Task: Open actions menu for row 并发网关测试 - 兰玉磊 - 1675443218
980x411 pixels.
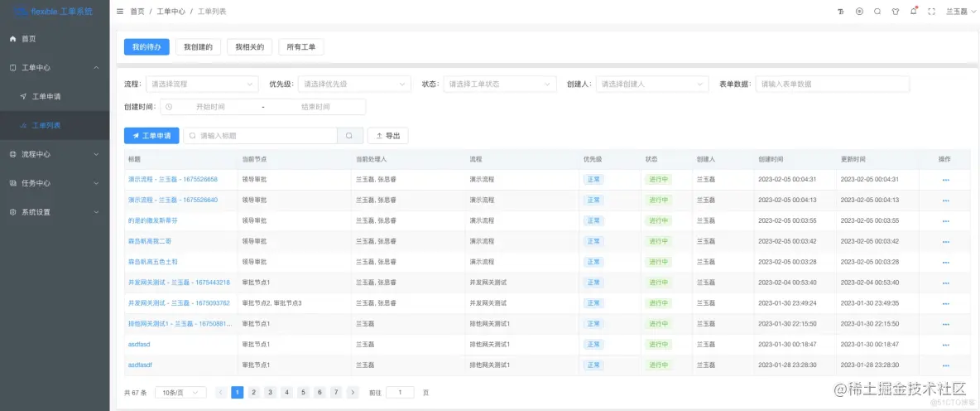Action: point(945,283)
